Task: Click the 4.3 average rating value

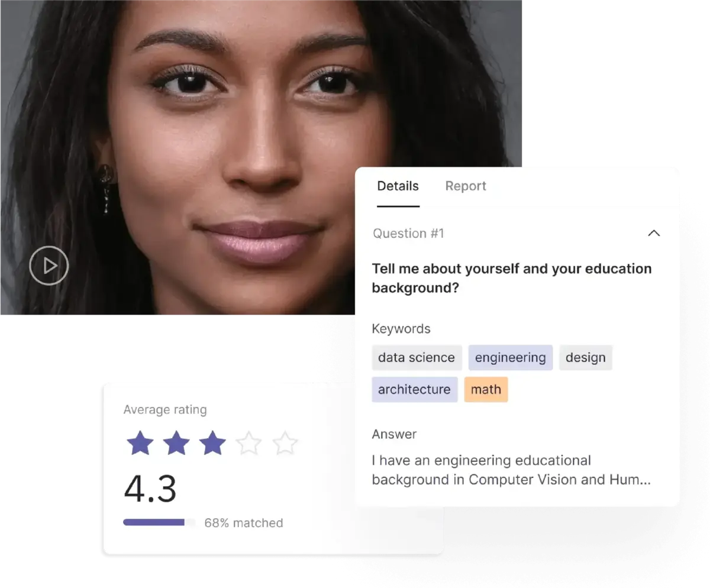Action: [x=150, y=489]
